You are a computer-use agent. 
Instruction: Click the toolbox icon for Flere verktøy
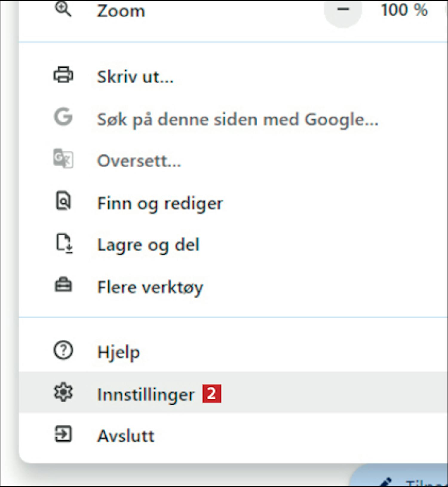pos(63,285)
